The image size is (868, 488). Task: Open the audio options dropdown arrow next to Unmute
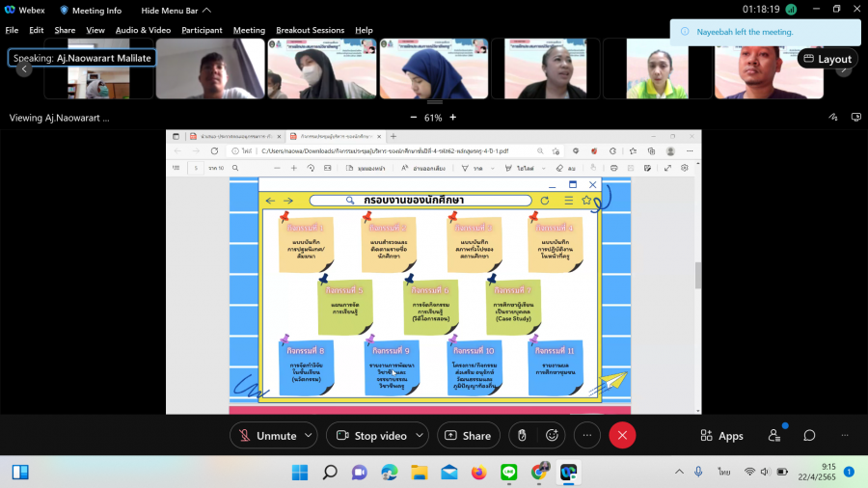(x=308, y=436)
